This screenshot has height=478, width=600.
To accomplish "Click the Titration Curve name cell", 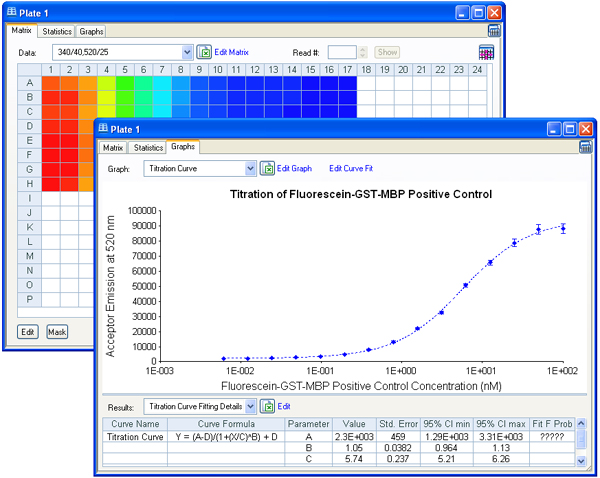I will pos(135,437).
